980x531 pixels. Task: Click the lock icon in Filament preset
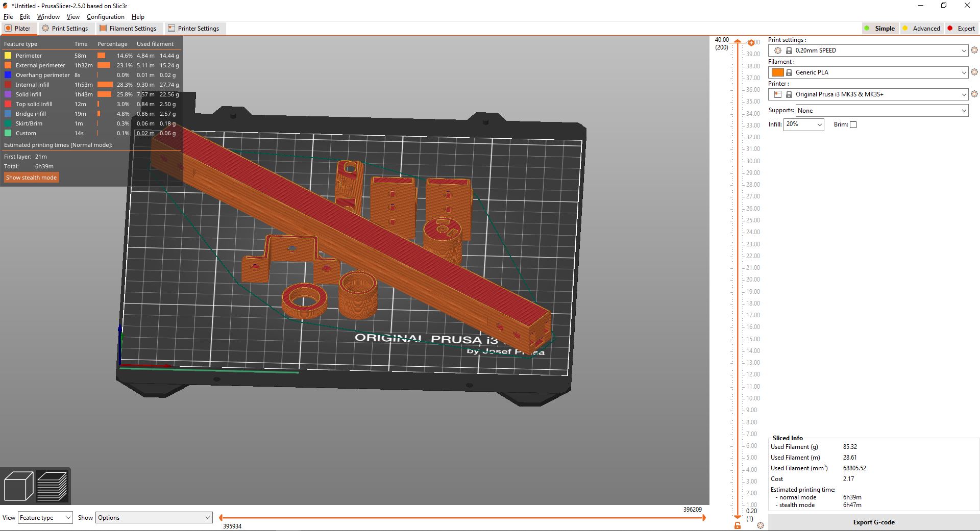[789, 72]
